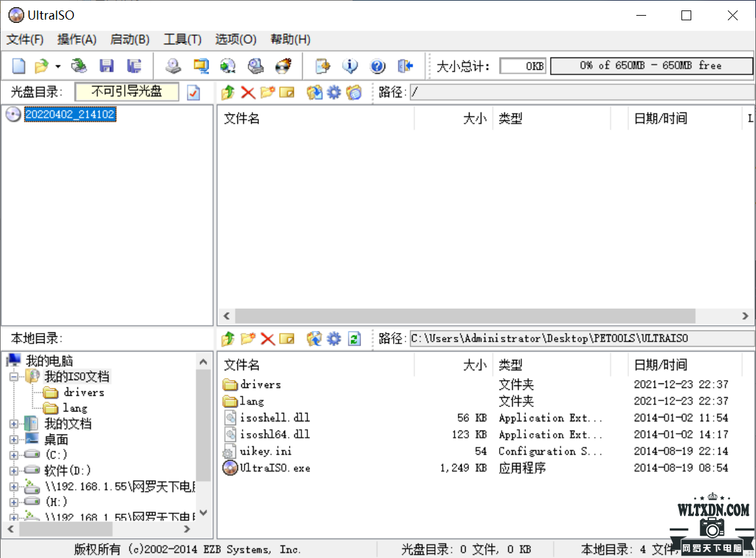756x558 pixels.
Task: Click the disc path field showing /
Action: pyautogui.click(x=581, y=92)
